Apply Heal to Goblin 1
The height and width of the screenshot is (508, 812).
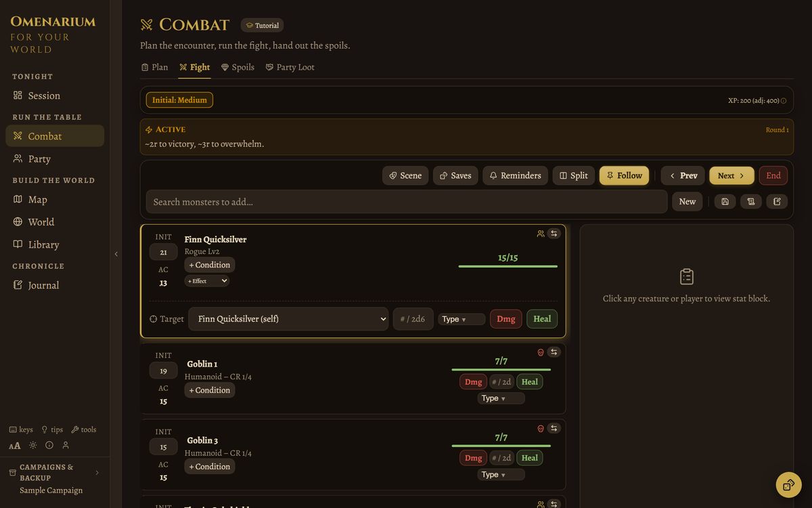[x=530, y=382]
